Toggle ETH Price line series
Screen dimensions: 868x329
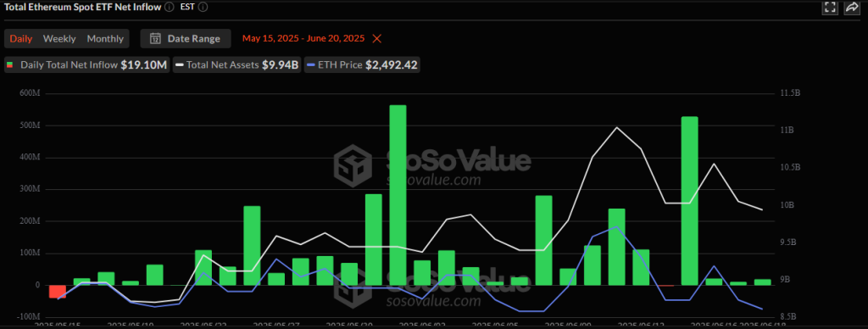362,64
